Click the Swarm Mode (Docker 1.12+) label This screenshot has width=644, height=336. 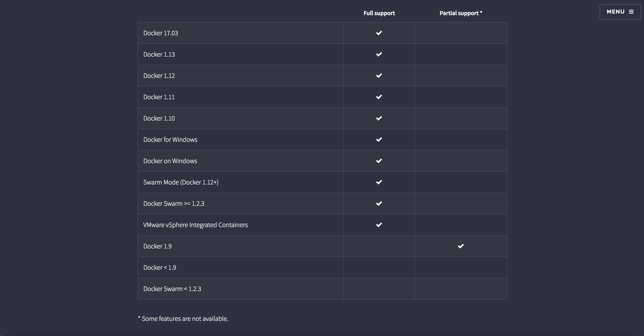(181, 182)
